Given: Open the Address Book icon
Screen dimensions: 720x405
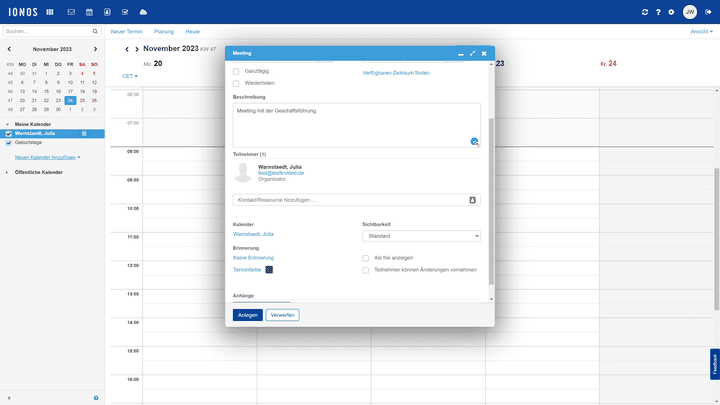Looking at the screenshot, I should (x=107, y=12).
